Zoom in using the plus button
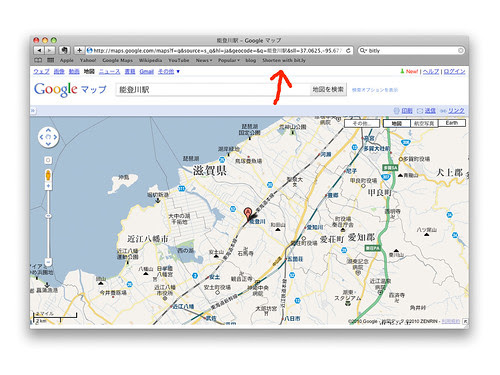The image size is (500, 375). pos(48,186)
